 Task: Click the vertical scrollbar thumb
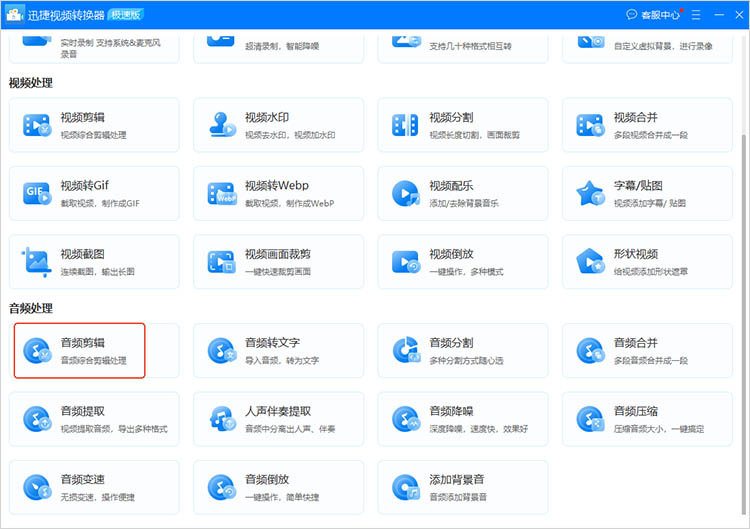(x=744, y=324)
